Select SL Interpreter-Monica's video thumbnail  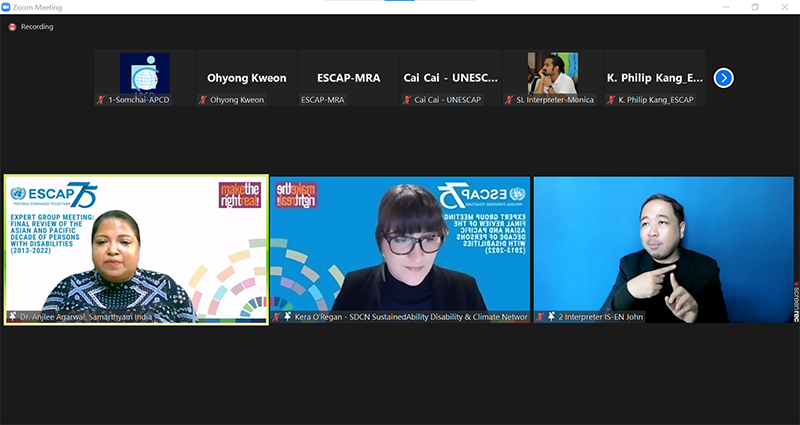[553, 73]
